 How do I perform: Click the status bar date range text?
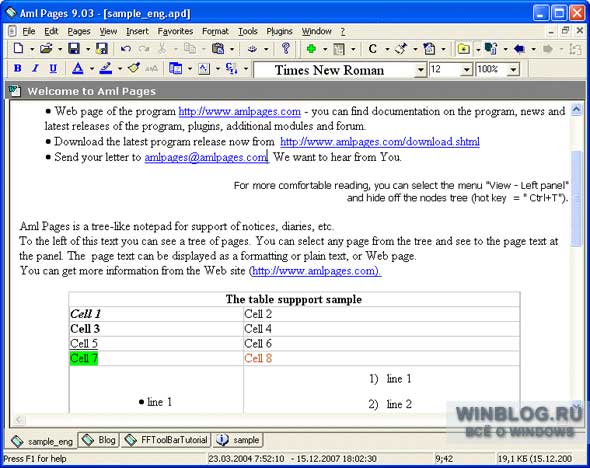pos(292,459)
